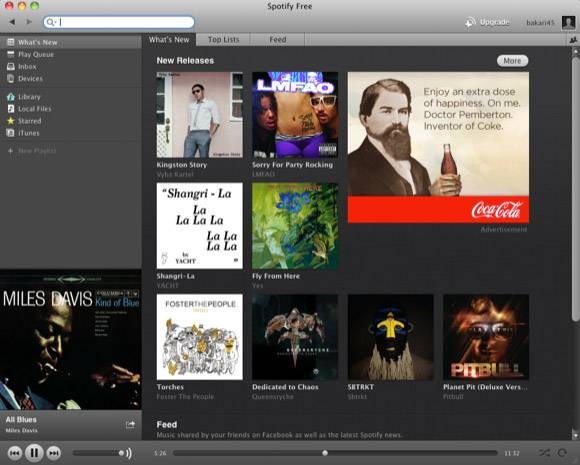Pause the current song
Screen dimensions: 580x465
pyautogui.click(x=34, y=453)
